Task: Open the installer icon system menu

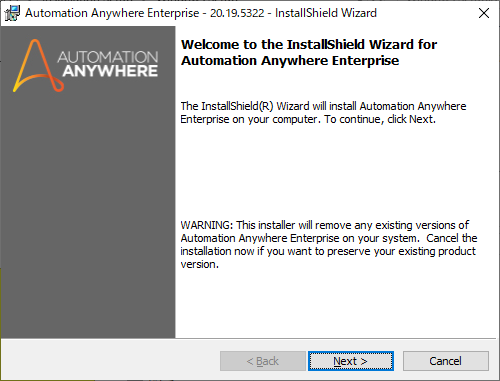Action: click(x=13, y=13)
